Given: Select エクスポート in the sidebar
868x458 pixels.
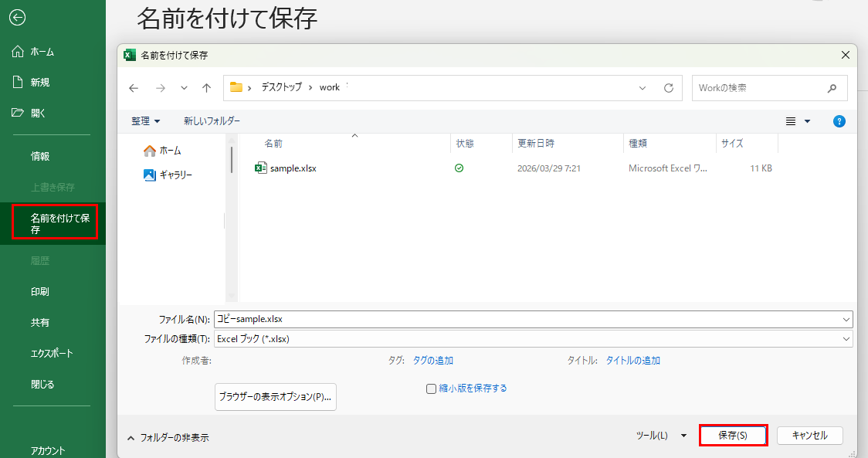Looking at the screenshot, I should pyautogui.click(x=52, y=353).
